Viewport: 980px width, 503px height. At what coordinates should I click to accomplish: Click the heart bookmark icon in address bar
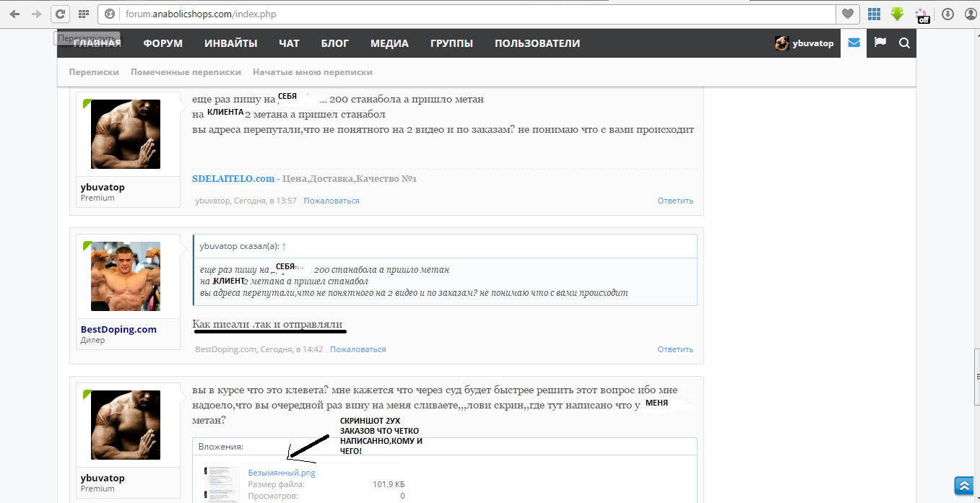pyautogui.click(x=847, y=14)
